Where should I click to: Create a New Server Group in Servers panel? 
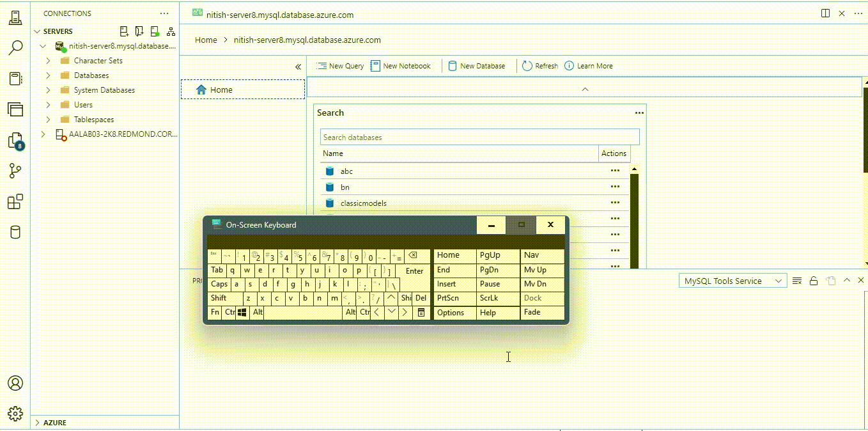pyautogui.click(x=139, y=31)
